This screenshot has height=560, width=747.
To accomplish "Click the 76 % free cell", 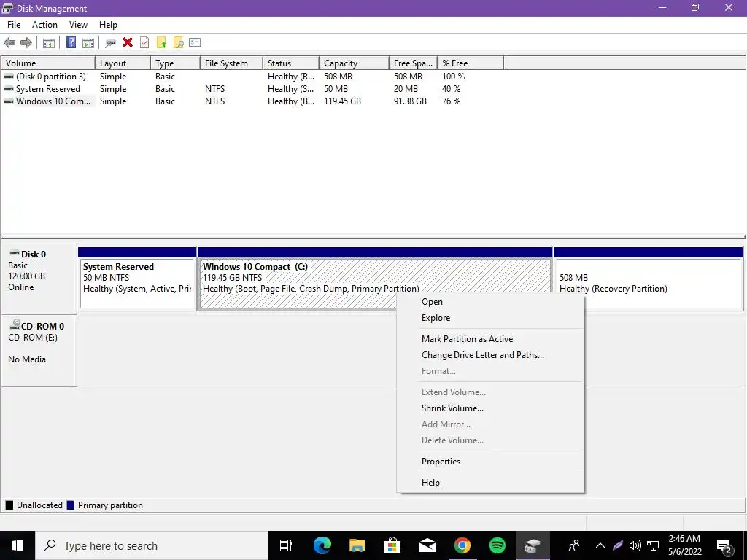I will pos(451,101).
